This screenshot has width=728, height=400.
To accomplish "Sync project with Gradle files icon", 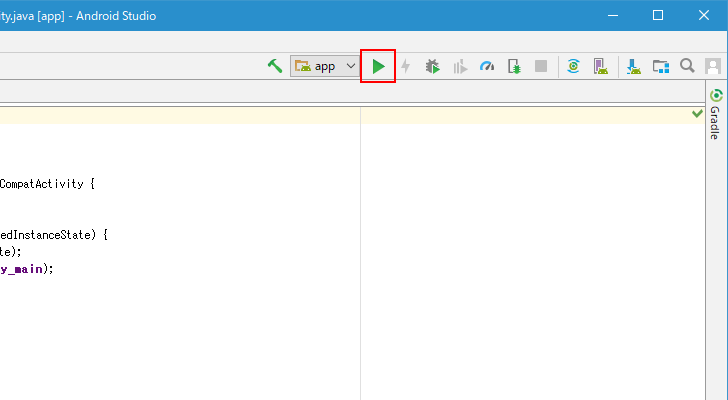I will [573, 66].
